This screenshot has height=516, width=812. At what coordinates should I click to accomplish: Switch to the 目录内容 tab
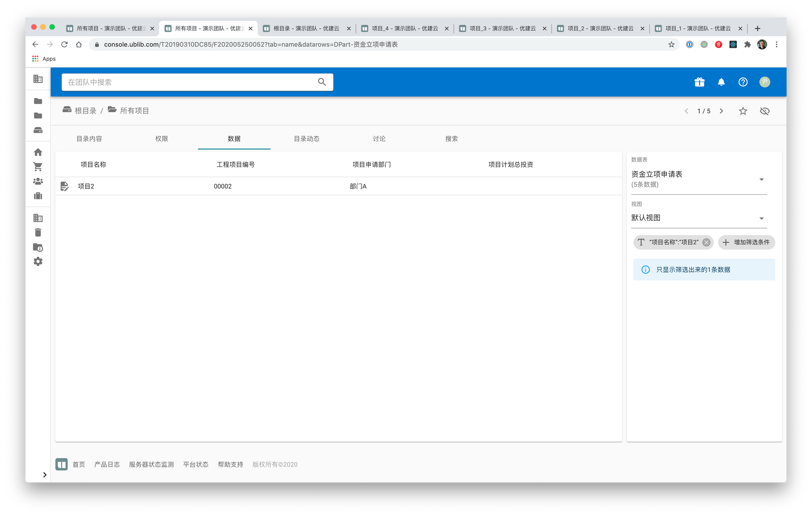89,139
